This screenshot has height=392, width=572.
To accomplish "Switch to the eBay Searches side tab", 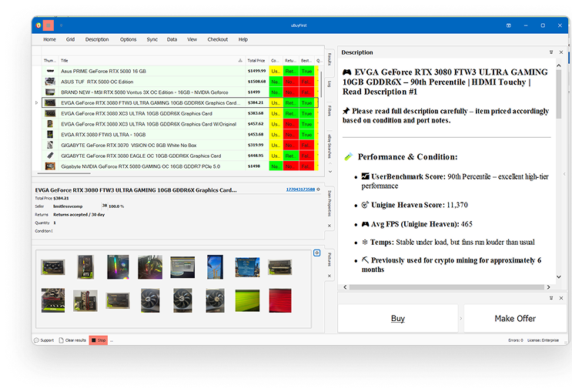I will (x=329, y=146).
